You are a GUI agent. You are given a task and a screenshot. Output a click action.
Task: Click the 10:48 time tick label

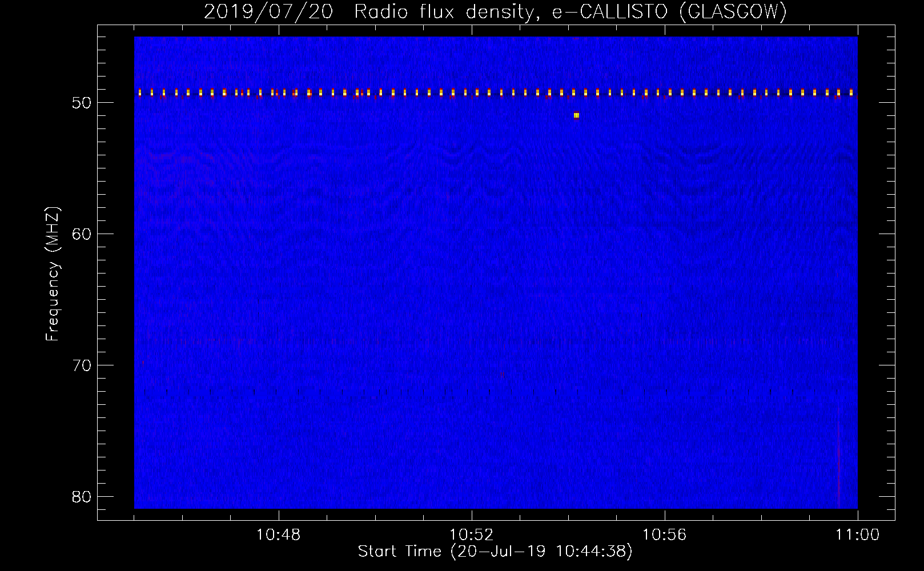tap(279, 535)
